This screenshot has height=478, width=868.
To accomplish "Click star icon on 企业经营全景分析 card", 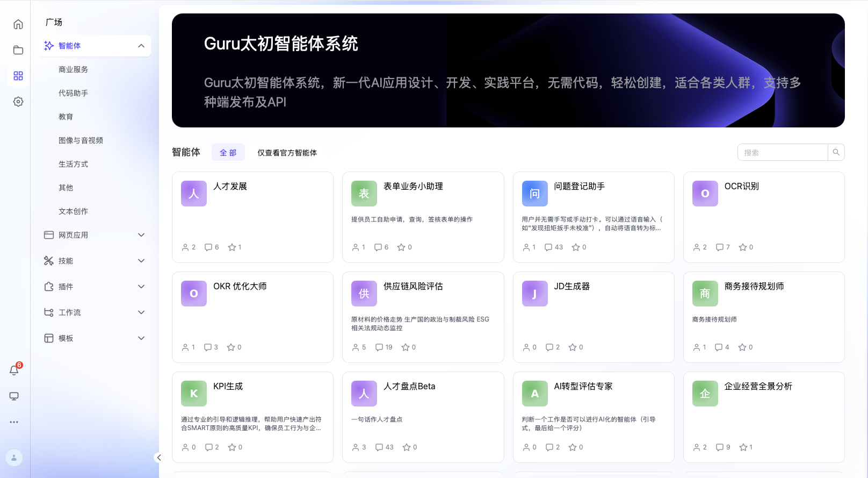I will (x=743, y=447).
